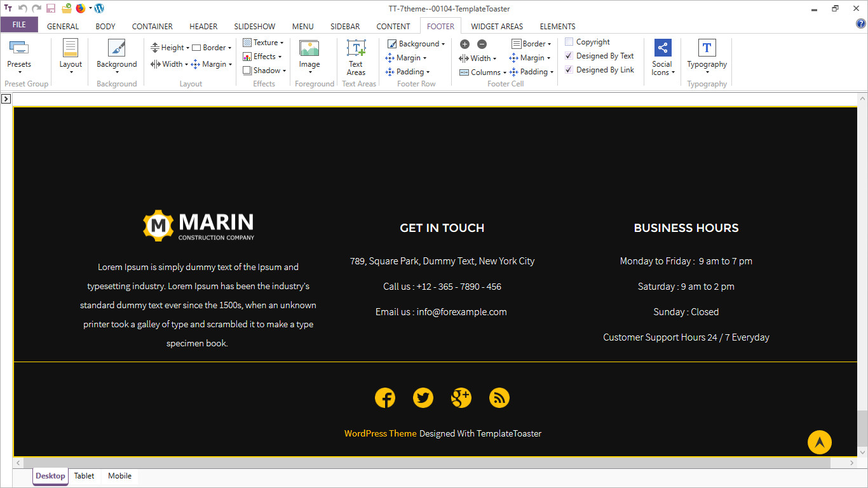
Task: Uncheck the Designed By Text option
Action: click(x=569, y=56)
